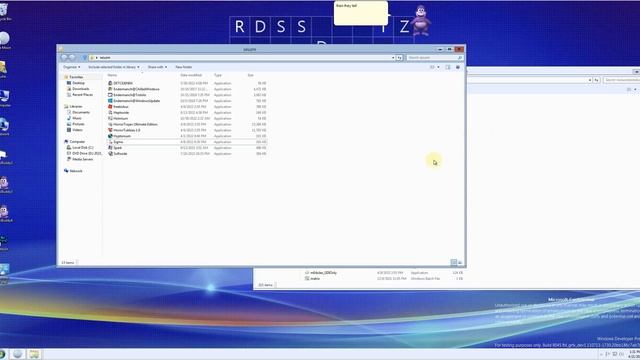Screen dimensions: 640x360
Task: Click the New folder button
Action: pyautogui.click(x=184, y=67)
